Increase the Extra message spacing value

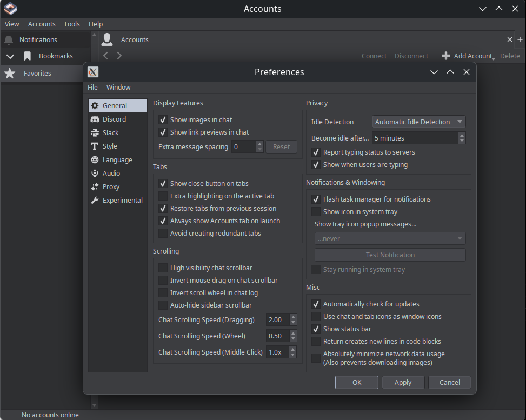[x=259, y=144]
